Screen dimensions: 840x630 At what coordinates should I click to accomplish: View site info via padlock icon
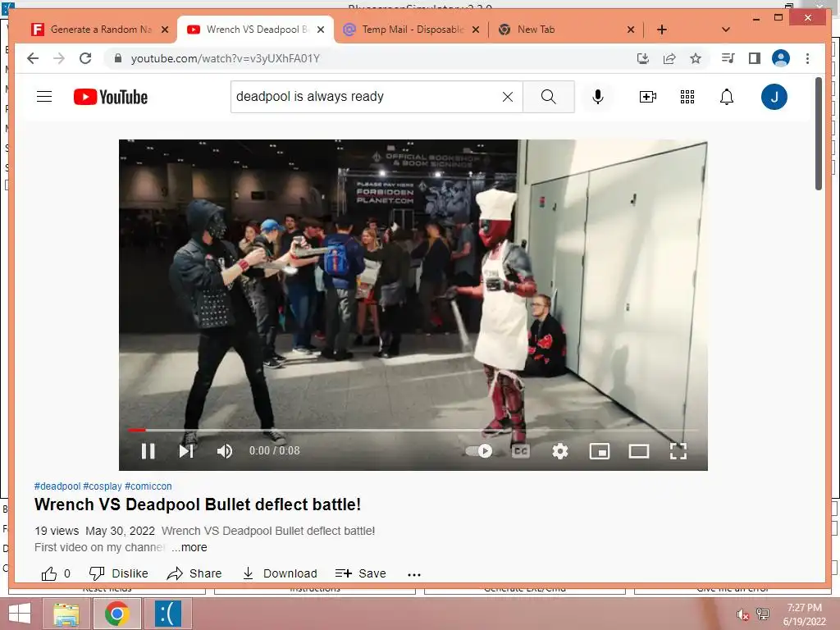118,58
